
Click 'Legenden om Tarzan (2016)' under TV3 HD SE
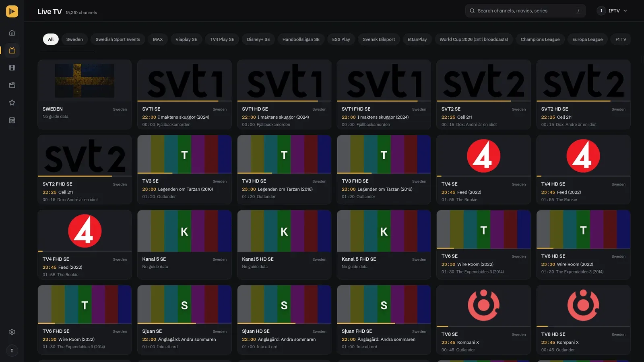tap(285, 189)
